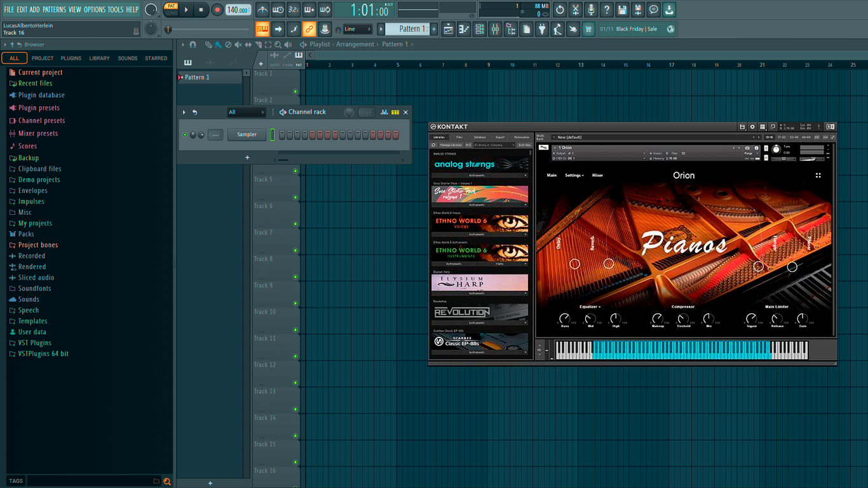Click Kontakt Manage Libraries button

451,145
